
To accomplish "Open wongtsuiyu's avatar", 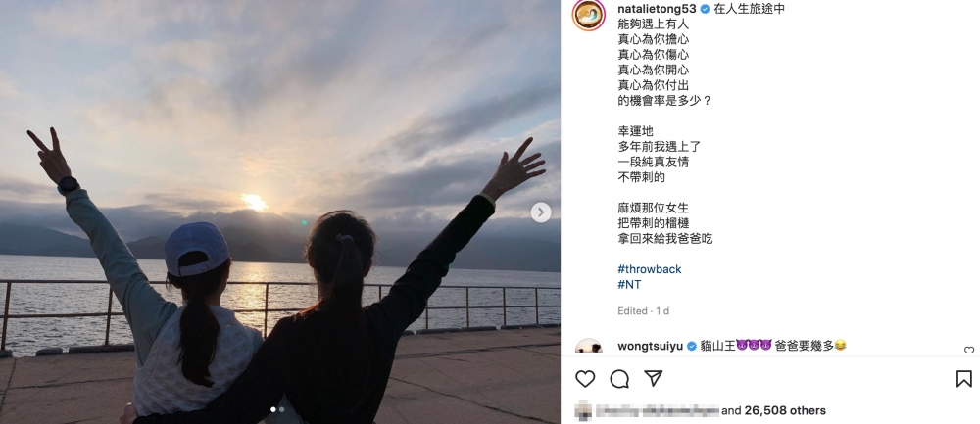I will [x=588, y=347].
